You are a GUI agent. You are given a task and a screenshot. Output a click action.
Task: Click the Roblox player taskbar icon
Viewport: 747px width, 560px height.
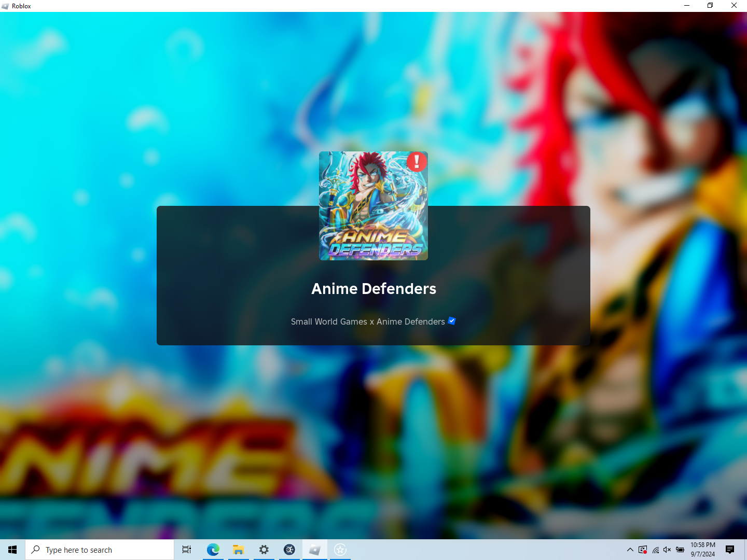pyautogui.click(x=315, y=550)
